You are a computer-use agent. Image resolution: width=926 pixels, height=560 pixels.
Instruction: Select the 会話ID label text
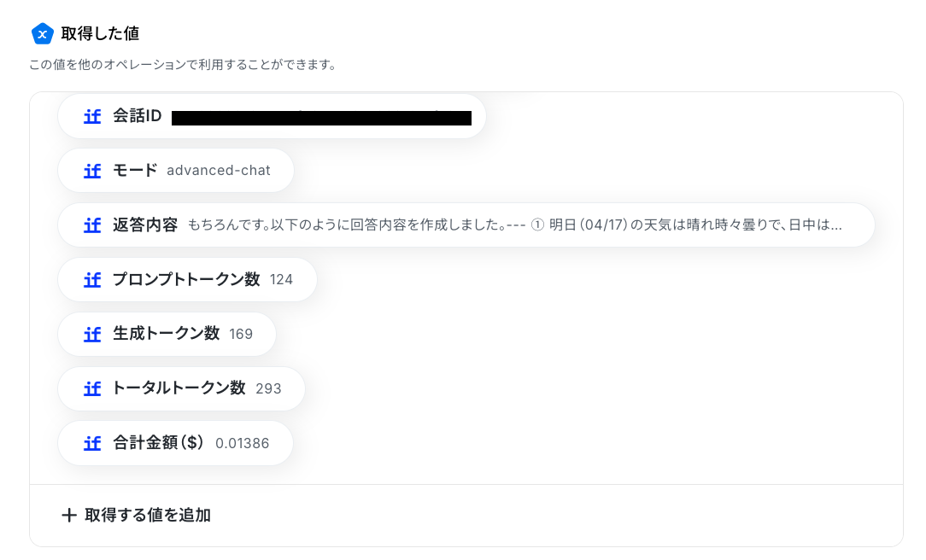(137, 116)
